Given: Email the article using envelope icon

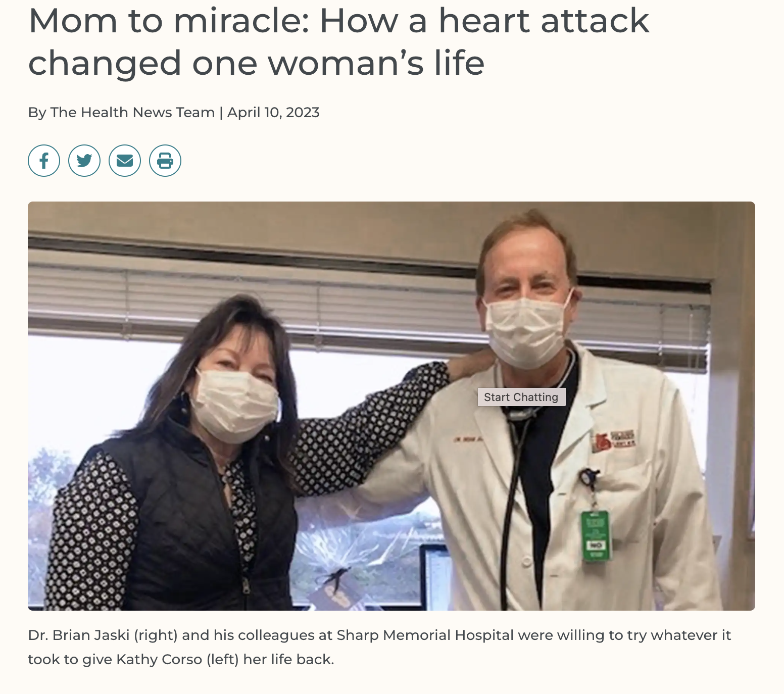Looking at the screenshot, I should 125,161.
